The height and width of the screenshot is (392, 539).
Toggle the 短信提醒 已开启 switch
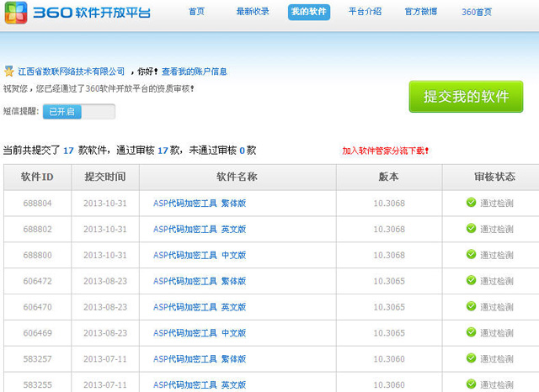point(79,112)
